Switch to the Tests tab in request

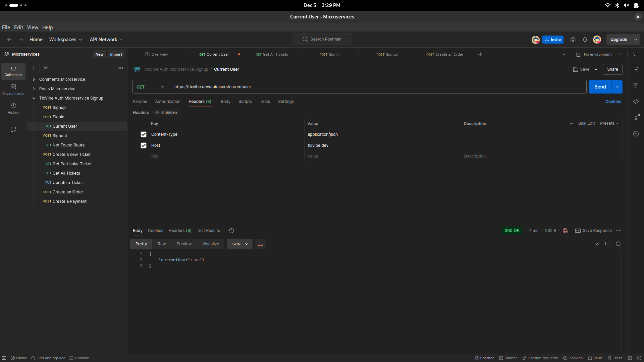(265, 101)
